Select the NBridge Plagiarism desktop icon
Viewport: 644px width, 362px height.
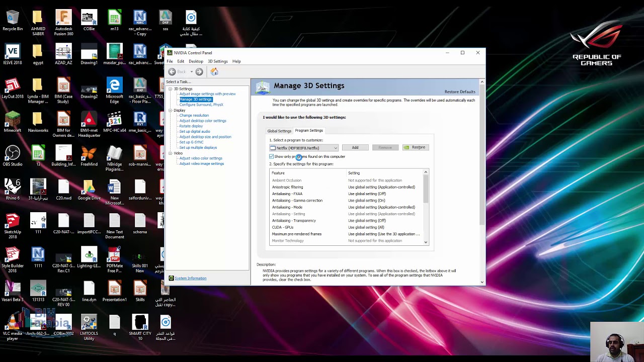114,158
